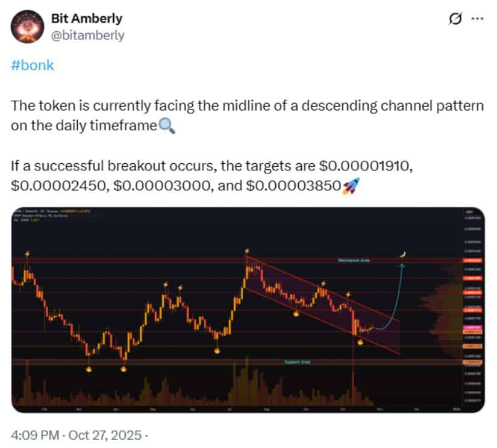Viewport: 497px width, 448px height.
Task: Click the Support Area label on the chart
Action: [x=298, y=361]
